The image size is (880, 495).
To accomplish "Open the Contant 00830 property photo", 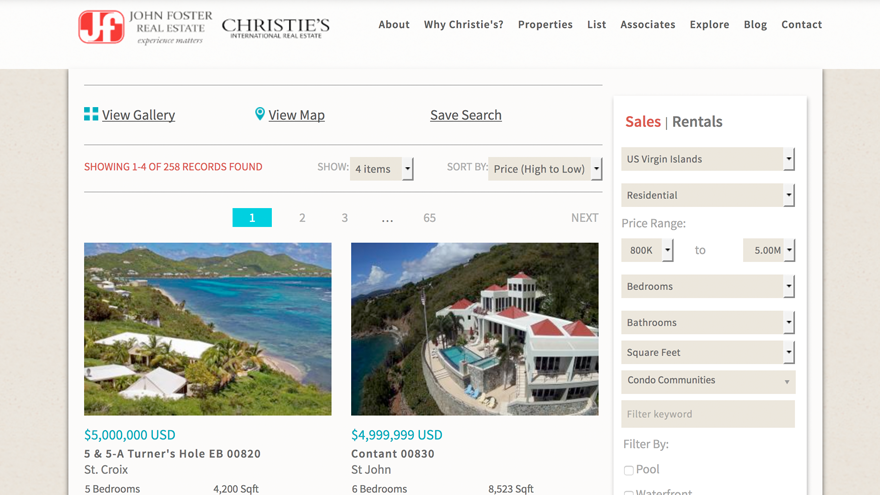I will click(475, 329).
